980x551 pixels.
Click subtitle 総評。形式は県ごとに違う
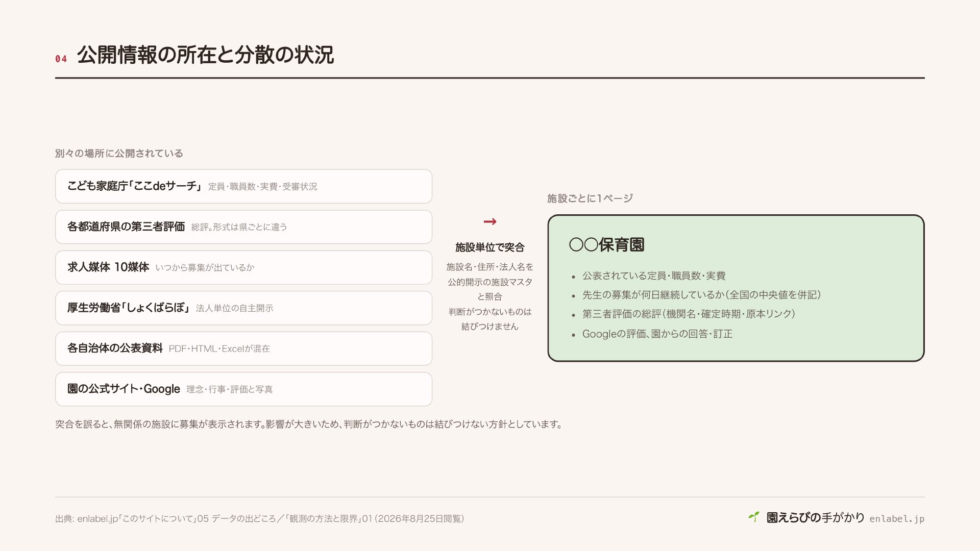[x=239, y=227]
